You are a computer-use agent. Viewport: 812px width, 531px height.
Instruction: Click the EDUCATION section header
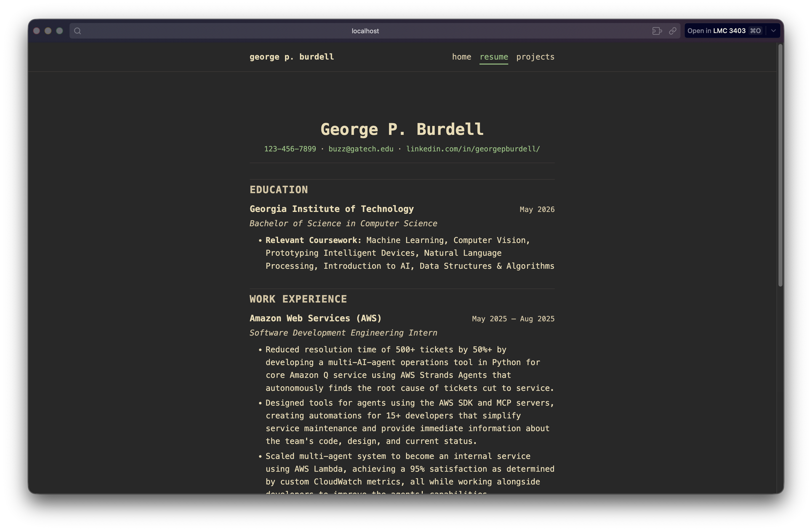pyautogui.click(x=279, y=189)
